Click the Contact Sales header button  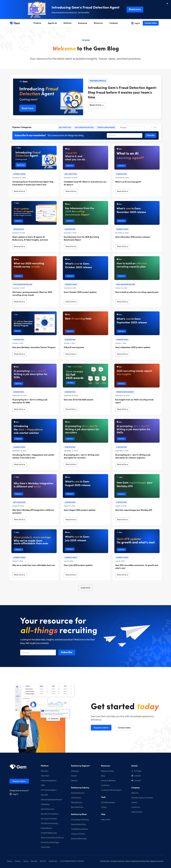click(150, 23)
